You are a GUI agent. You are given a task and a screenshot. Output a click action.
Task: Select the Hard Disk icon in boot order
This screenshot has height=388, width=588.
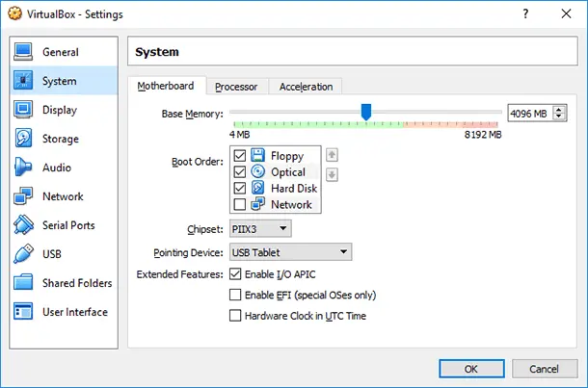(x=257, y=188)
